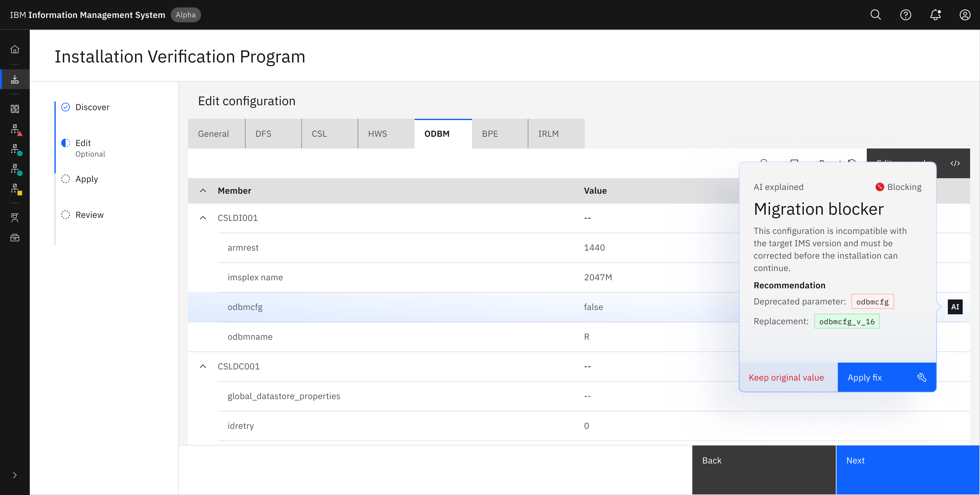Viewport: 980px width, 495px height.
Task: Click the wrench icon in Apply fix
Action: tap(922, 377)
